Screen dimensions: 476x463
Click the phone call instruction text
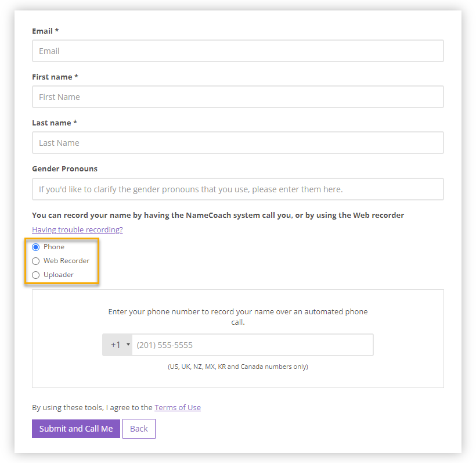coord(237,315)
